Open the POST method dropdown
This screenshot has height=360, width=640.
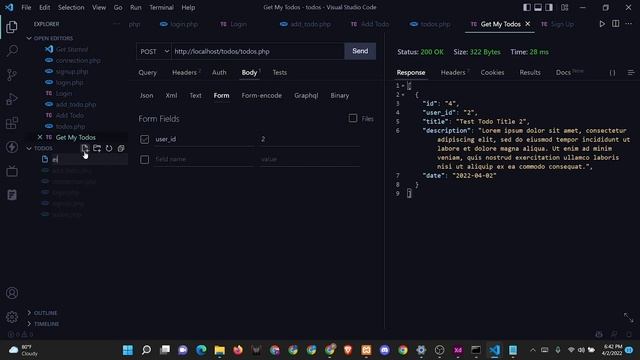(x=154, y=51)
